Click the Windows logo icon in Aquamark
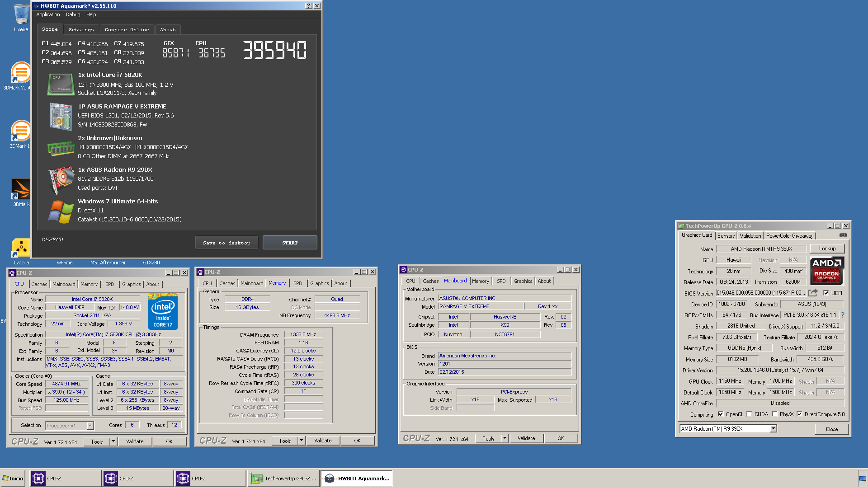This screenshot has width=868, height=488. coord(61,211)
